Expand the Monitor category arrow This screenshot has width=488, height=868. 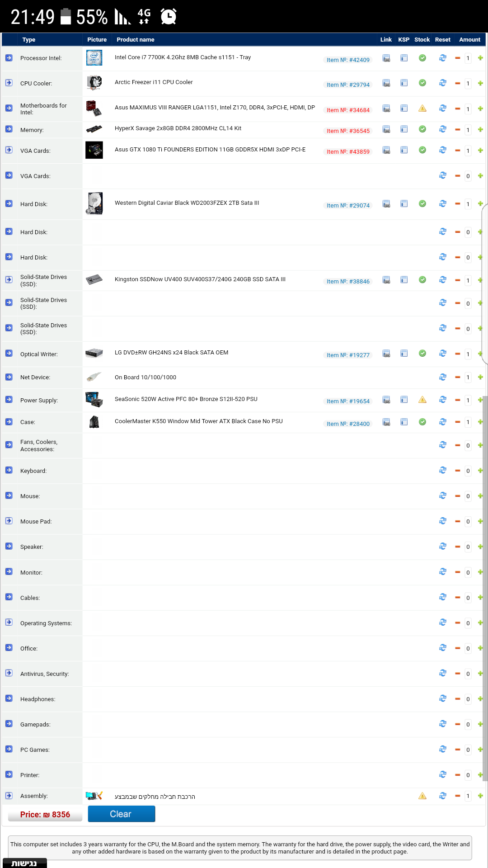pos(9,571)
